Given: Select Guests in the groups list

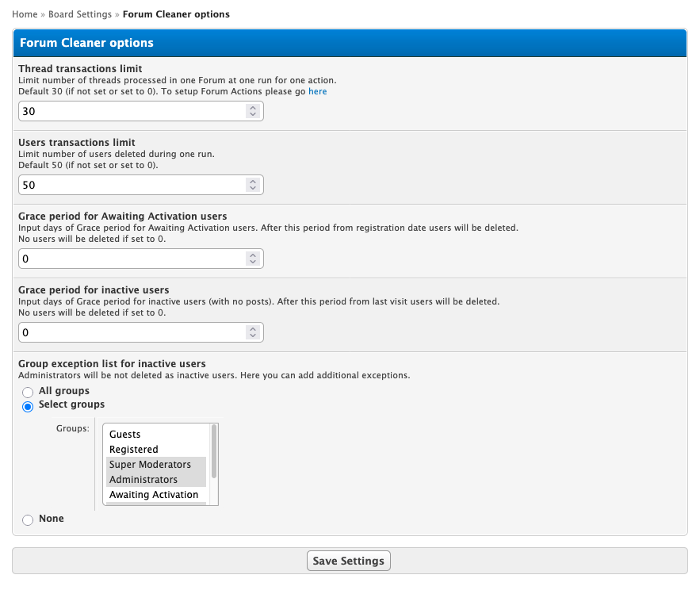Looking at the screenshot, I should [125, 435].
